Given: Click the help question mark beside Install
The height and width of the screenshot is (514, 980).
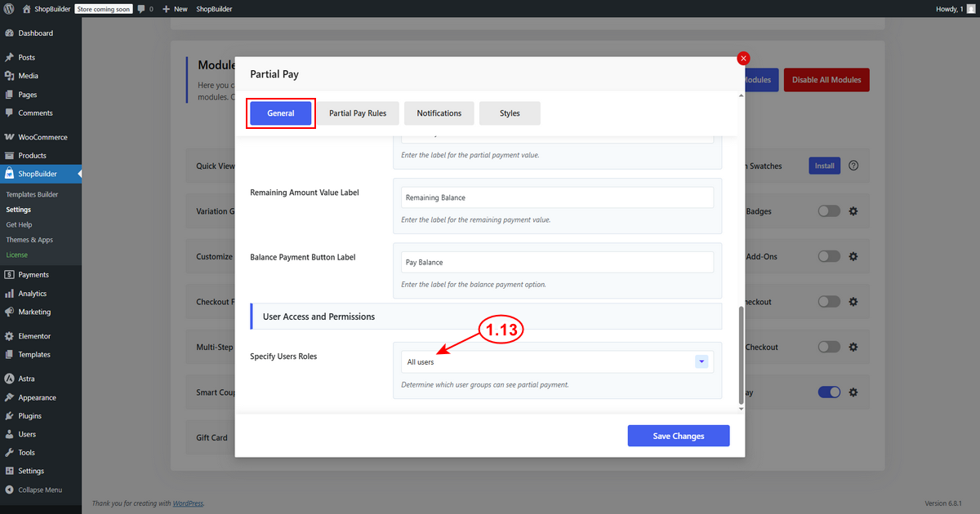Looking at the screenshot, I should click(x=853, y=166).
